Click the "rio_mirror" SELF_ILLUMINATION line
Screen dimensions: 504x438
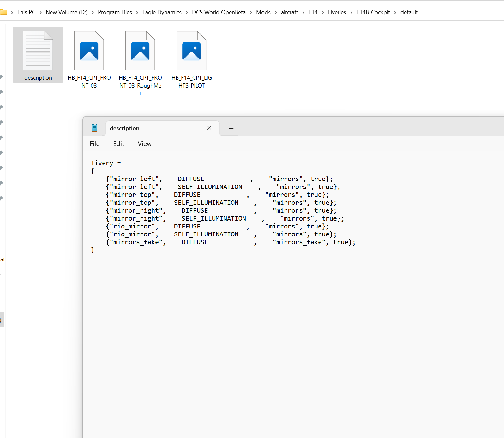tap(221, 234)
